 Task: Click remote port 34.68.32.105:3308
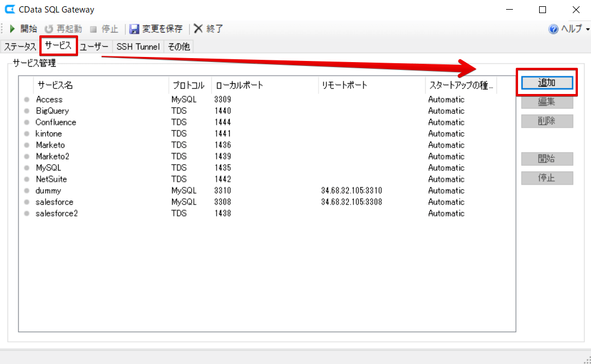point(351,202)
